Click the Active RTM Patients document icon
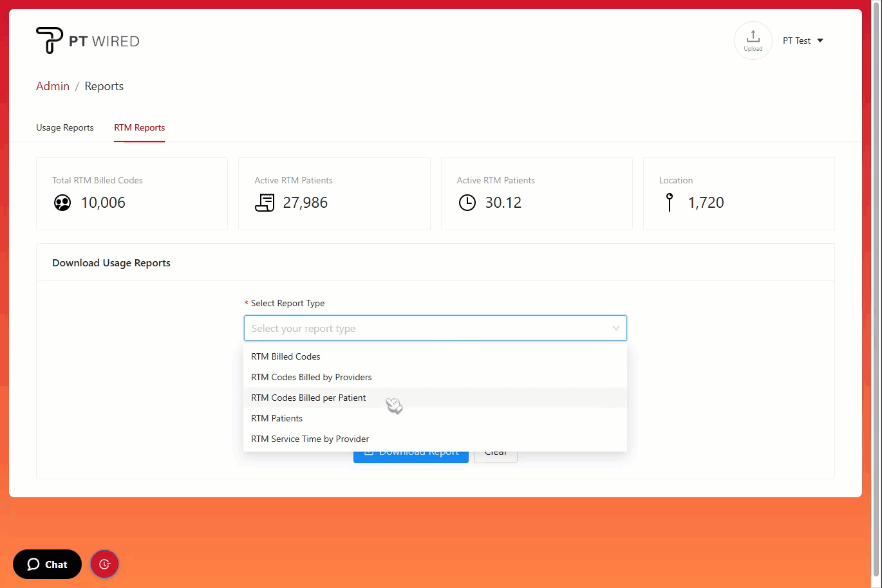Image resolution: width=882 pixels, height=588 pixels. [x=265, y=203]
